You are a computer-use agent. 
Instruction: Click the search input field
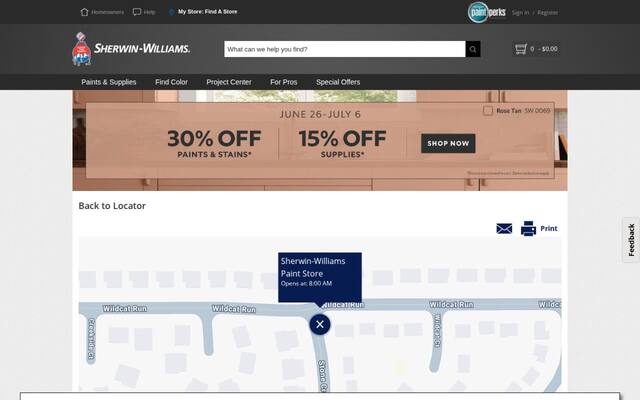[345, 49]
